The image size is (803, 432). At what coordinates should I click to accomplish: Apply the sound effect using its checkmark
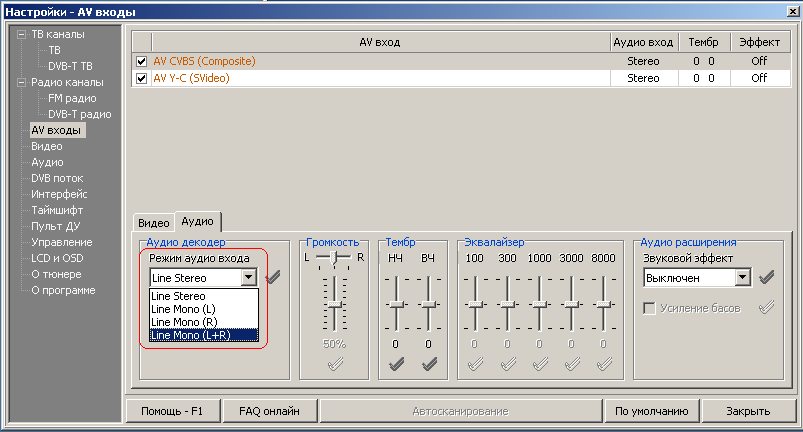pyautogui.click(x=767, y=278)
